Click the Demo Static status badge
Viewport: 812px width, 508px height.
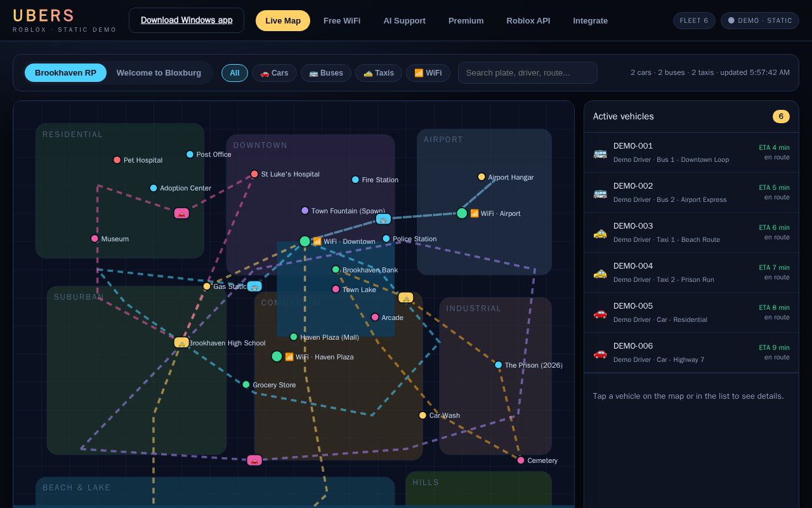click(x=760, y=20)
